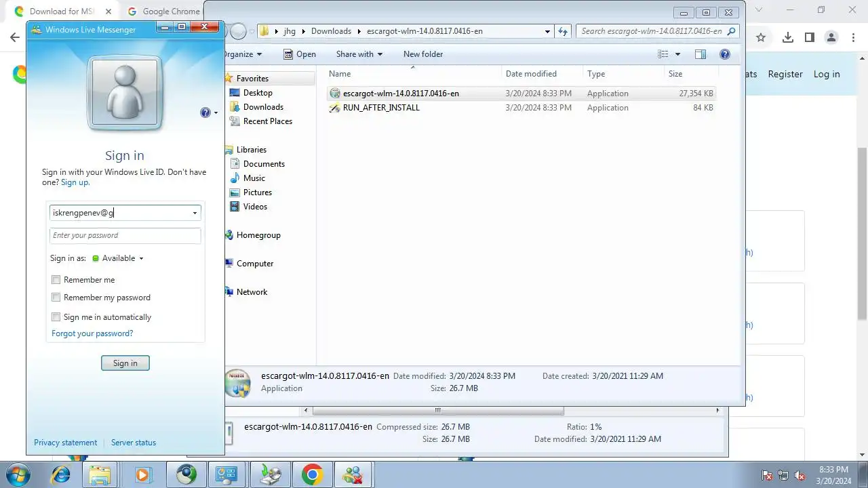Screen dimensions: 868x488
Task: Sort by the Size column header
Action: click(x=691, y=74)
